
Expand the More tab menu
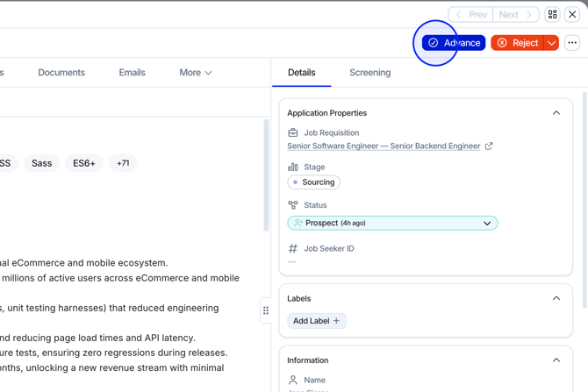coord(196,73)
